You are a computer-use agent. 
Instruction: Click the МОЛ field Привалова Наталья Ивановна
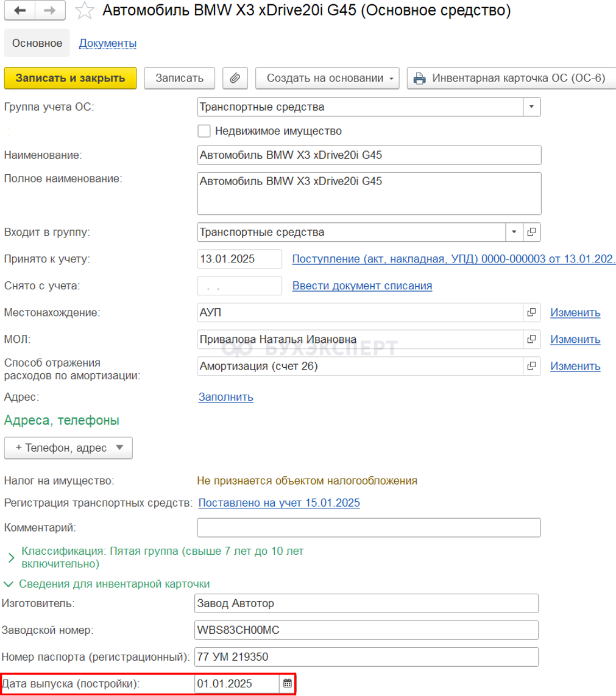tap(359, 339)
